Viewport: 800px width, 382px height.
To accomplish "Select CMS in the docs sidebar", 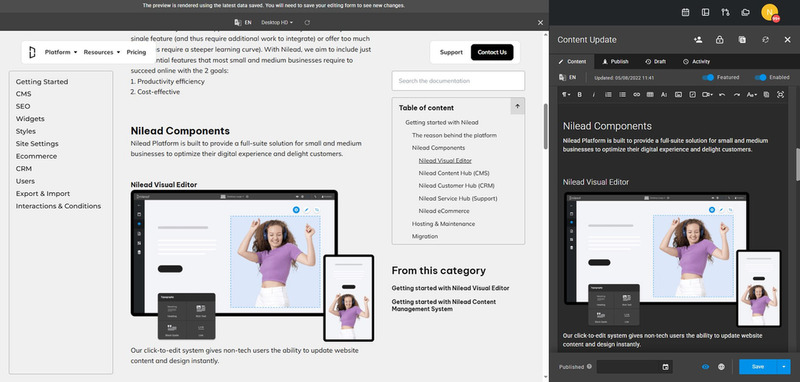I will click(23, 94).
